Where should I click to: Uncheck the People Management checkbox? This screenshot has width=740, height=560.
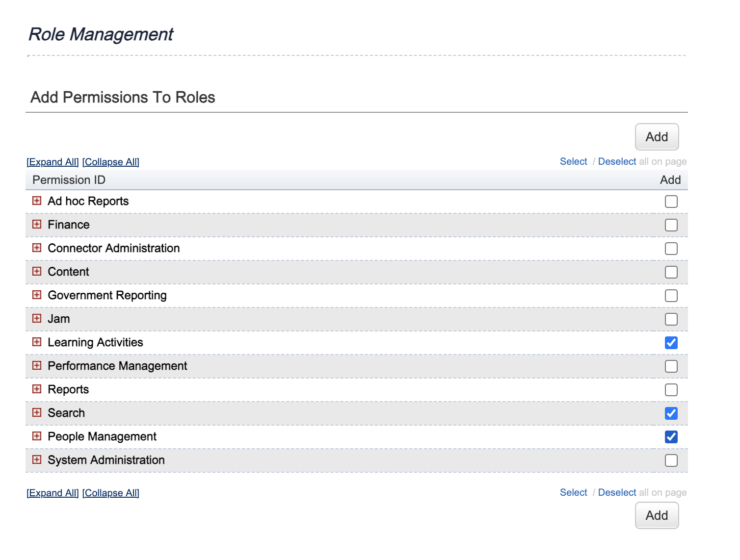[x=671, y=437]
